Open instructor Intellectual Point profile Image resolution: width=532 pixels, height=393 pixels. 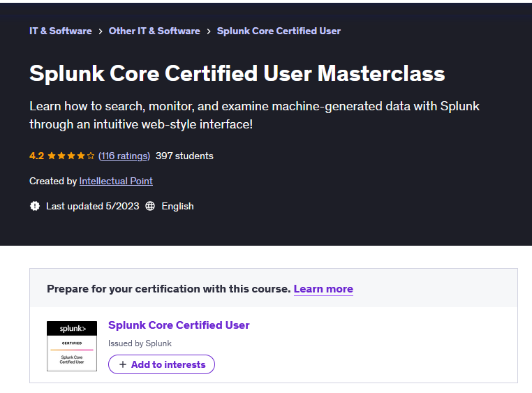[x=116, y=181]
